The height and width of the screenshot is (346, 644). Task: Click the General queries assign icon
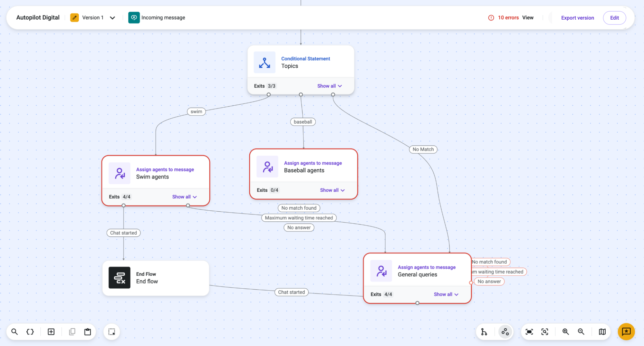coord(381,271)
